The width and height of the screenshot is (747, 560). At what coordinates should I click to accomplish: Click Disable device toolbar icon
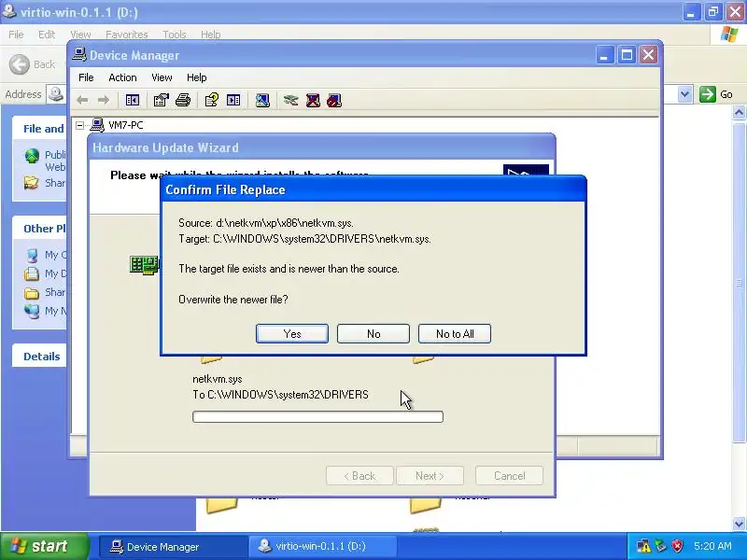(334, 100)
